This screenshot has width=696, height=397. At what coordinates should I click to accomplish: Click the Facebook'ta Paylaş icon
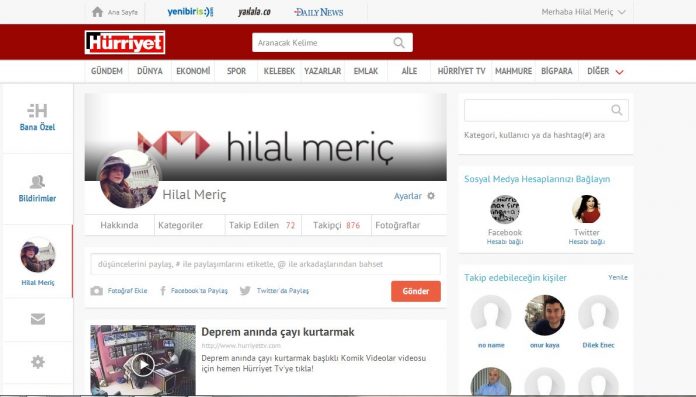pos(163,291)
